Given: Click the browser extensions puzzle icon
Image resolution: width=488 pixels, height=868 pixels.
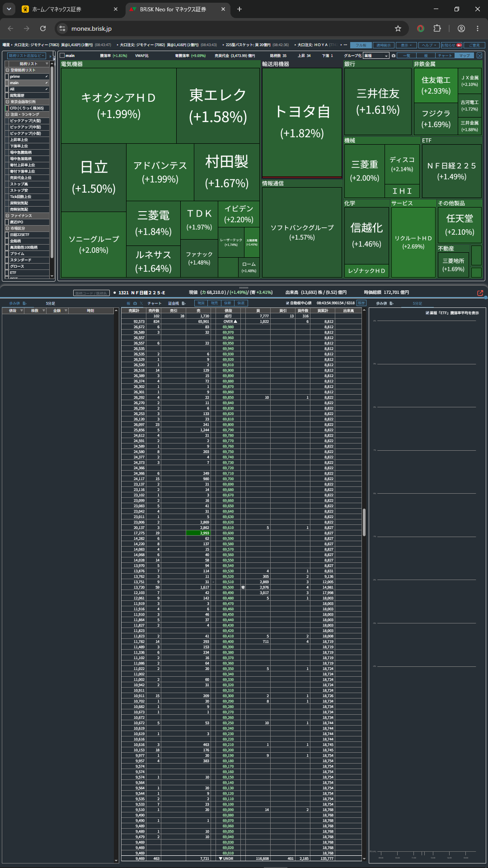Looking at the screenshot, I should point(437,28).
